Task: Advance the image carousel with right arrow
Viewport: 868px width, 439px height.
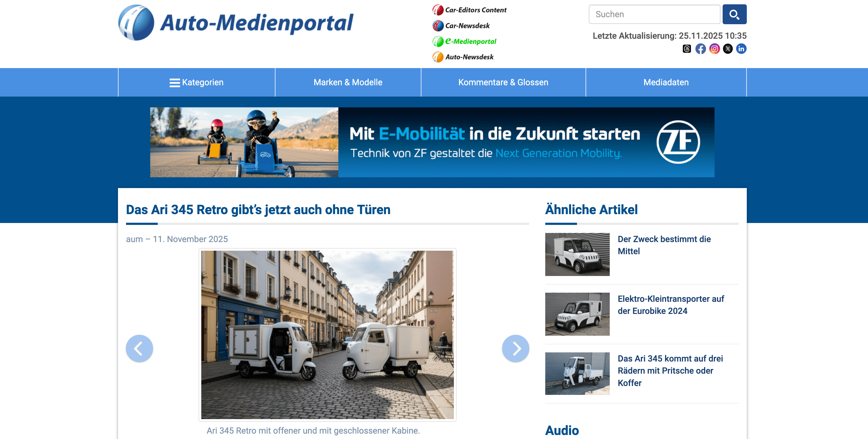Action: click(515, 348)
